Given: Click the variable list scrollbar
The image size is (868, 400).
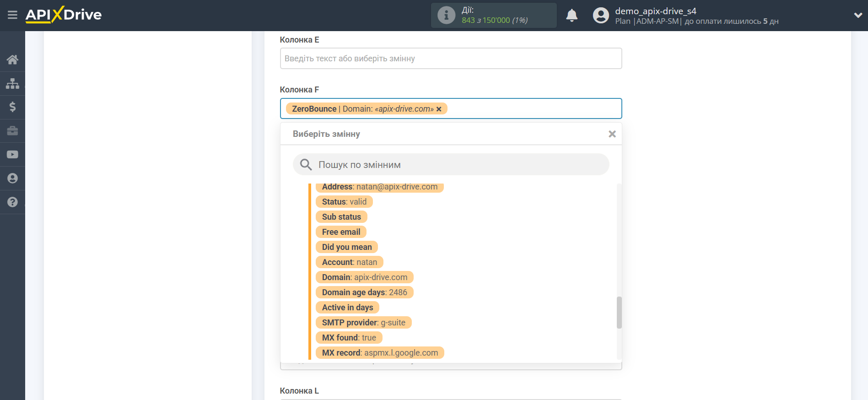Looking at the screenshot, I should point(619,312).
